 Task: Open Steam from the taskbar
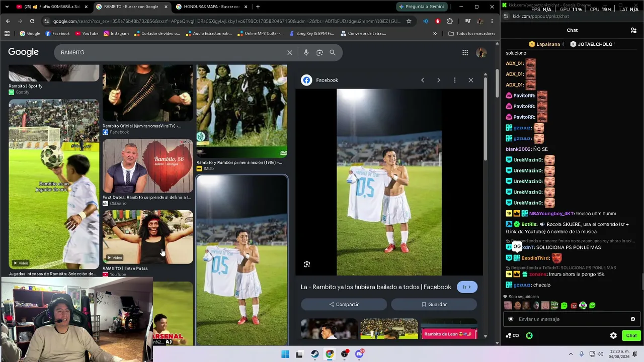(x=315, y=354)
